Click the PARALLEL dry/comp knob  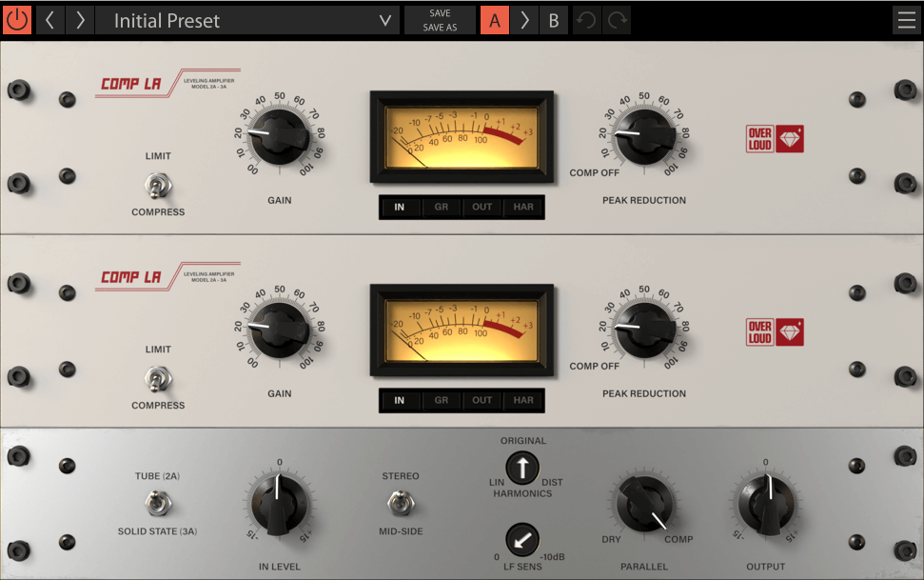(644, 505)
